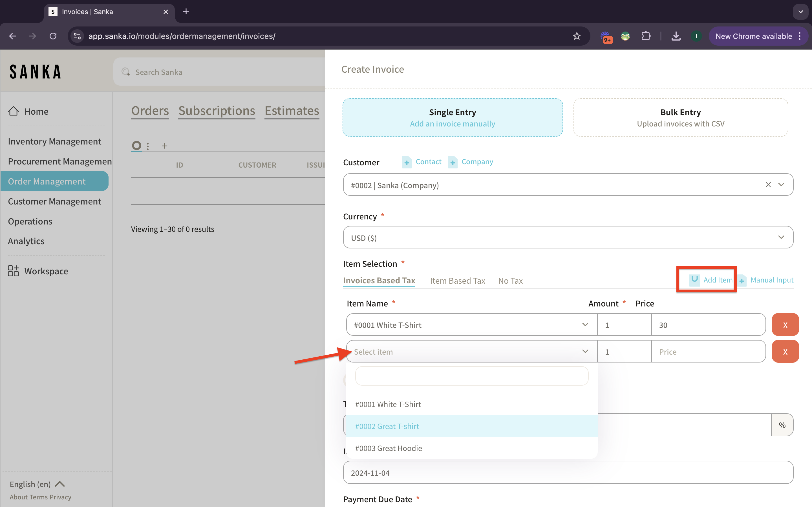Switch to the Item Based Tax tab

tap(457, 281)
